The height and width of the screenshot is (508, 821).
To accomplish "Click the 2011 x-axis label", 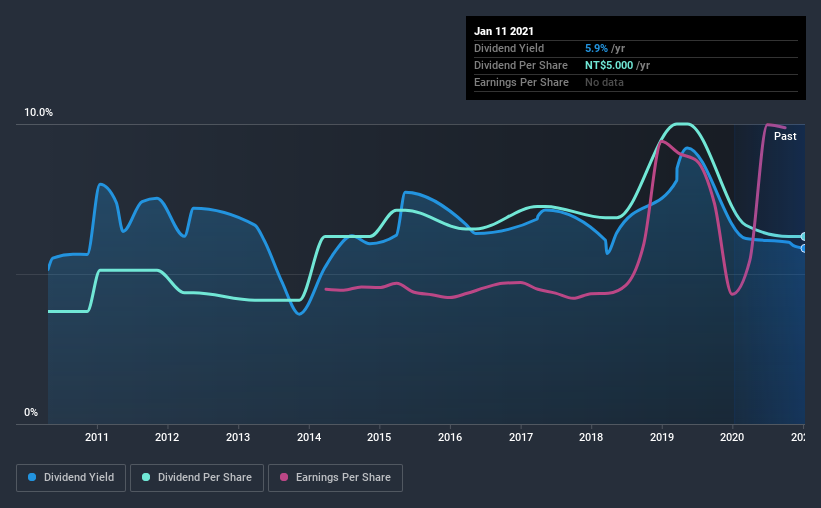I will tap(97, 437).
